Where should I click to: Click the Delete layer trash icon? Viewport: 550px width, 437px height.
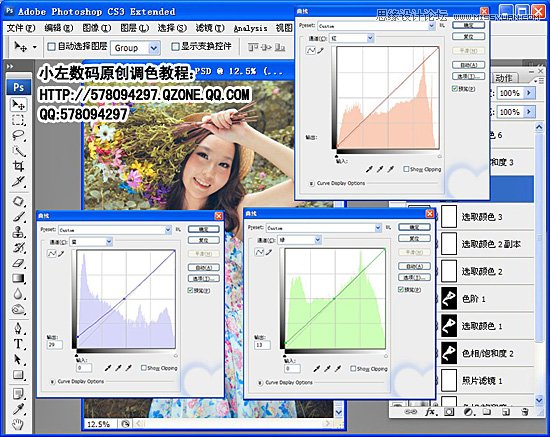[x=524, y=412]
